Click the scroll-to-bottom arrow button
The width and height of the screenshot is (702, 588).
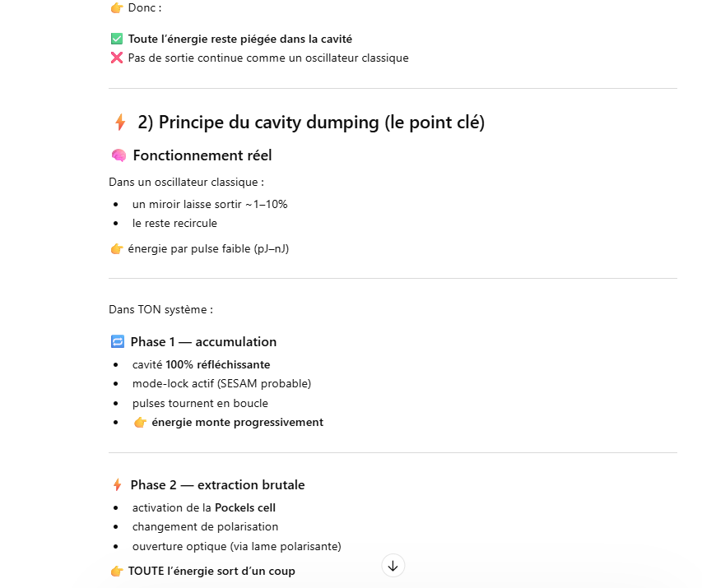pyautogui.click(x=393, y=566)
